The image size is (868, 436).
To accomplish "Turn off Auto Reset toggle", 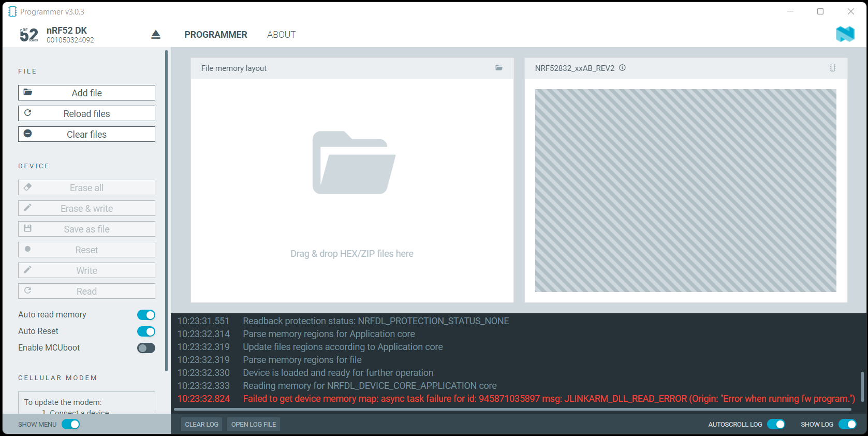I will click(x=146, y=331).
